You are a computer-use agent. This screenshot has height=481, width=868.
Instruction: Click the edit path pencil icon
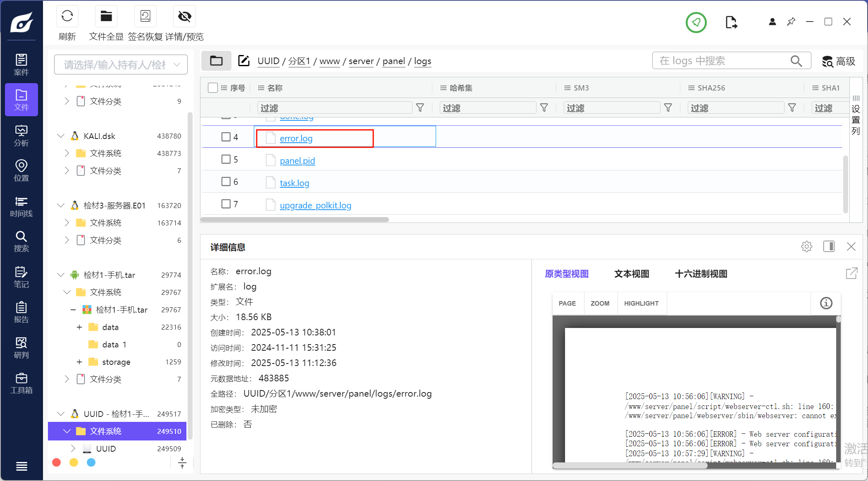point(244,61)
